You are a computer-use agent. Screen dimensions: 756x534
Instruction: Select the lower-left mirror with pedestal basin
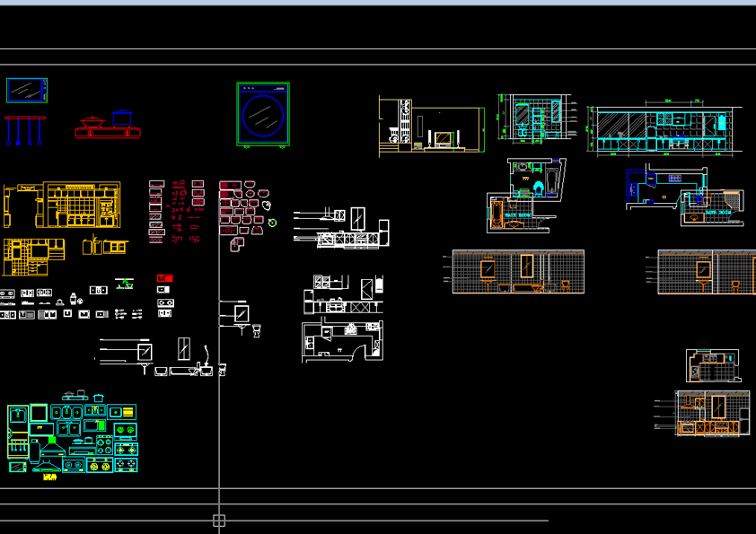pyautogui.click(x=127, y=356)
